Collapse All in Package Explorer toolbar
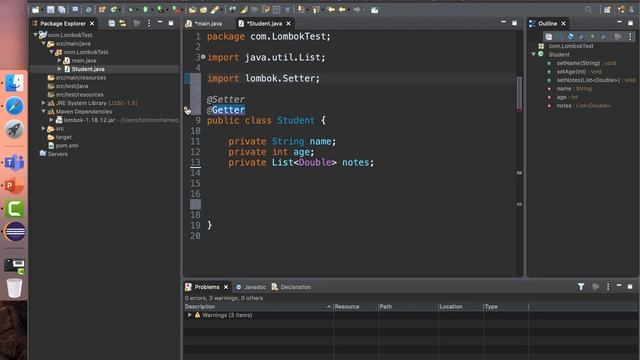Viewport: 640px width, 360px height. 111,23
